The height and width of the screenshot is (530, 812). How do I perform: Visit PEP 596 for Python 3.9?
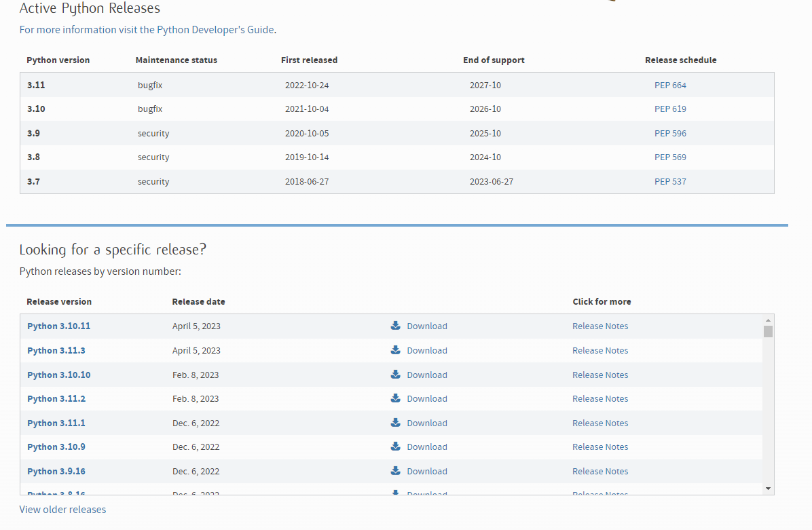pos(670,134)
